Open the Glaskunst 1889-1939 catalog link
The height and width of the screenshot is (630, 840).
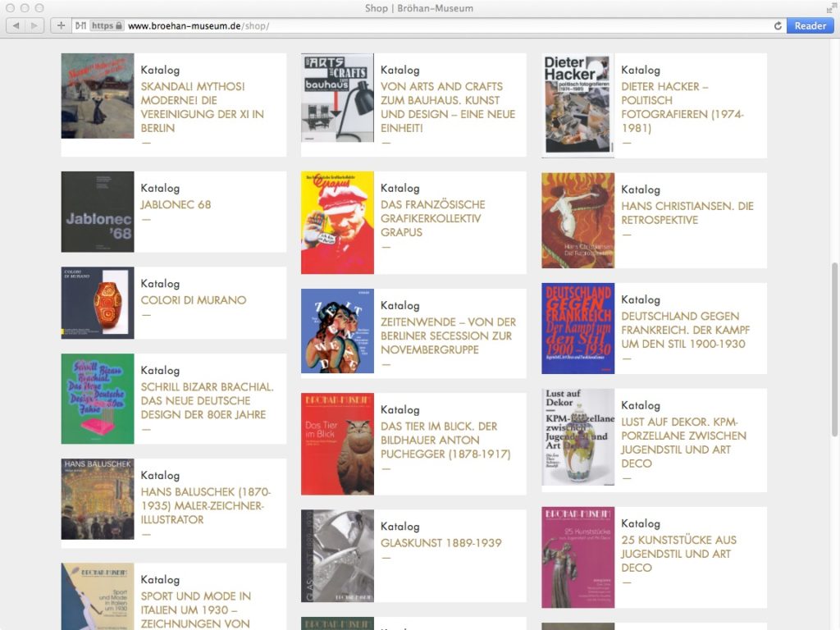coord(441,543)
